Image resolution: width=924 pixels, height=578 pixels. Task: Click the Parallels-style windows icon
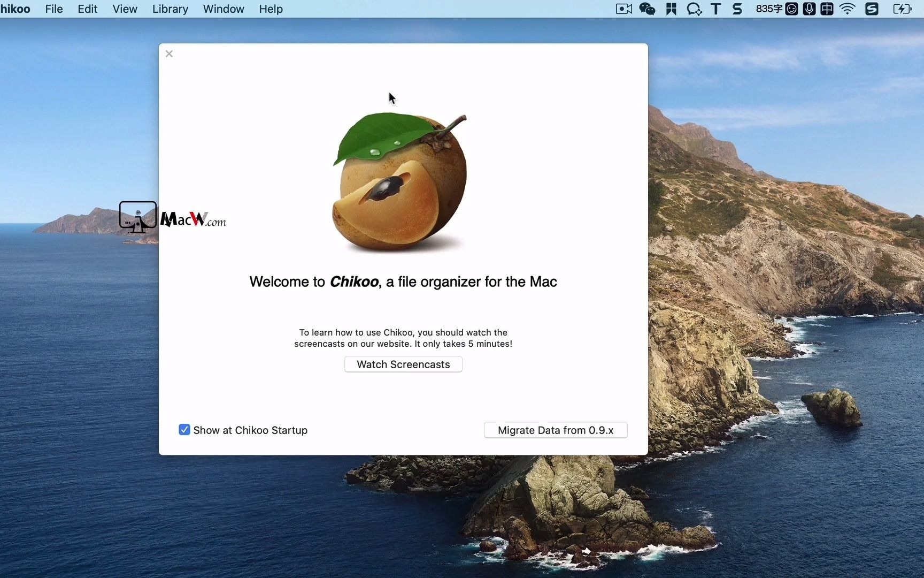(671, 9)
